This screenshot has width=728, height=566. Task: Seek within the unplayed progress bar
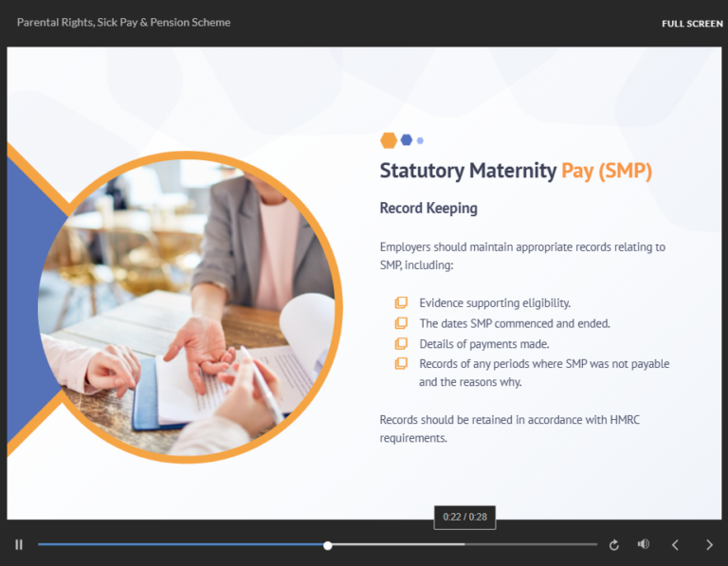click(x=464, y=544)
